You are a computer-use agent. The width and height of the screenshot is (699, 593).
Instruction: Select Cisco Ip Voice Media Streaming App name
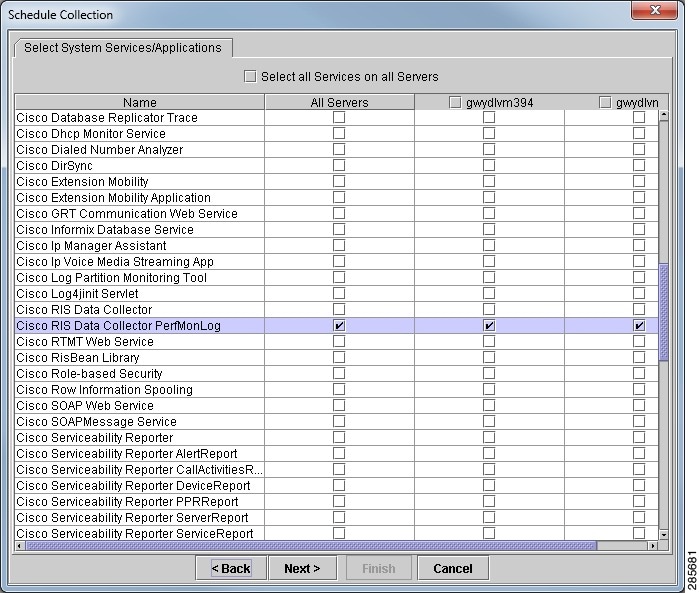click(x=115, y=262)
